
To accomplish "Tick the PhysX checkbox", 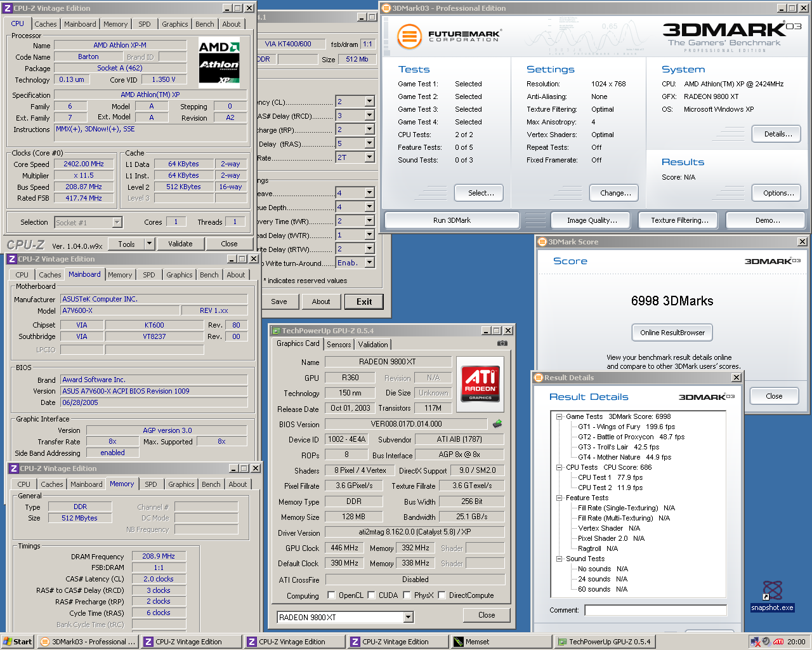I will click(x=407, y=595).
